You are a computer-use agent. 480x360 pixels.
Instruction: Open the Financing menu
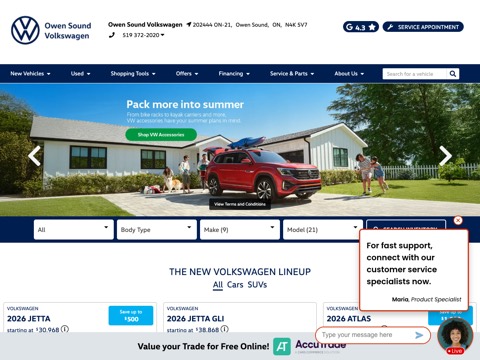pyautogui.click(x=234, y=74)
